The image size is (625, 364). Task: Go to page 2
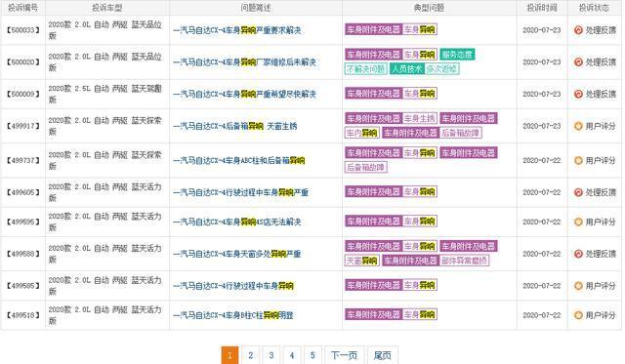pos(250,355)
